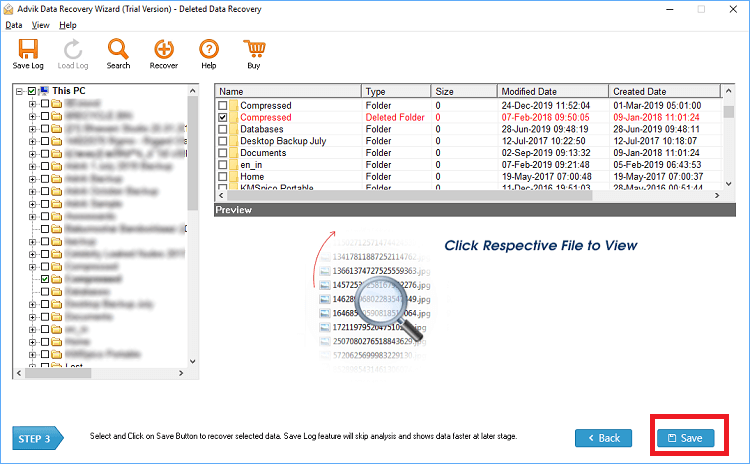Check the Home folder checkbox
750x464 pixels.
pos(222,177)
